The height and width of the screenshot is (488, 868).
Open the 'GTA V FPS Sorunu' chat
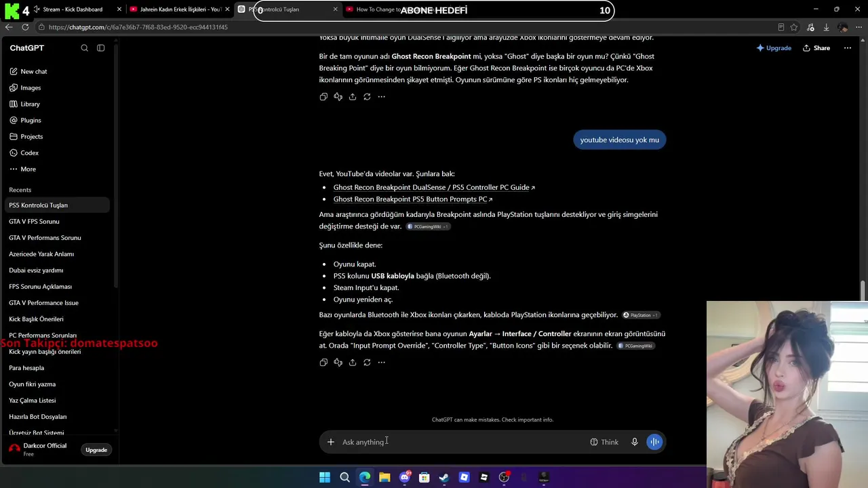[57, 222]
